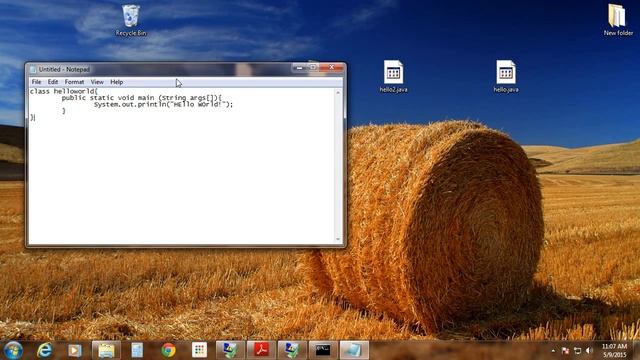Viewport: 640px width, 360px height.
Task: Click Notepad scrollbar up arrow
Action: point(338,93)
